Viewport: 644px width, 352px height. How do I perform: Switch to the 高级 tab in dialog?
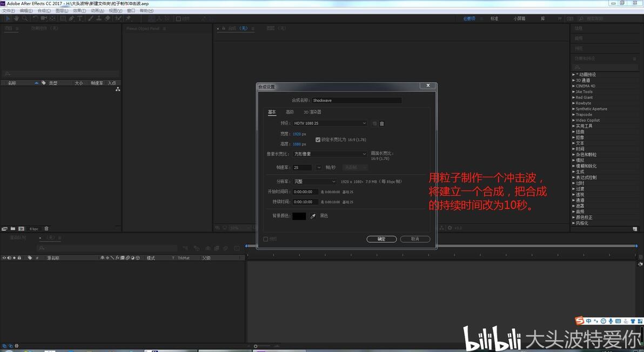click(290, 112)
